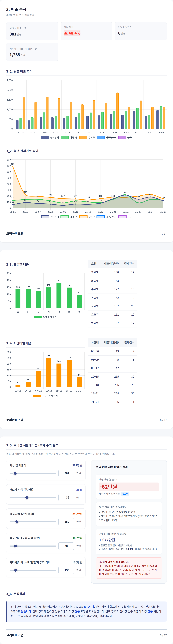
Task: Click the 1,077만원 손익분기점 value
Action: [x=107, y=540]
